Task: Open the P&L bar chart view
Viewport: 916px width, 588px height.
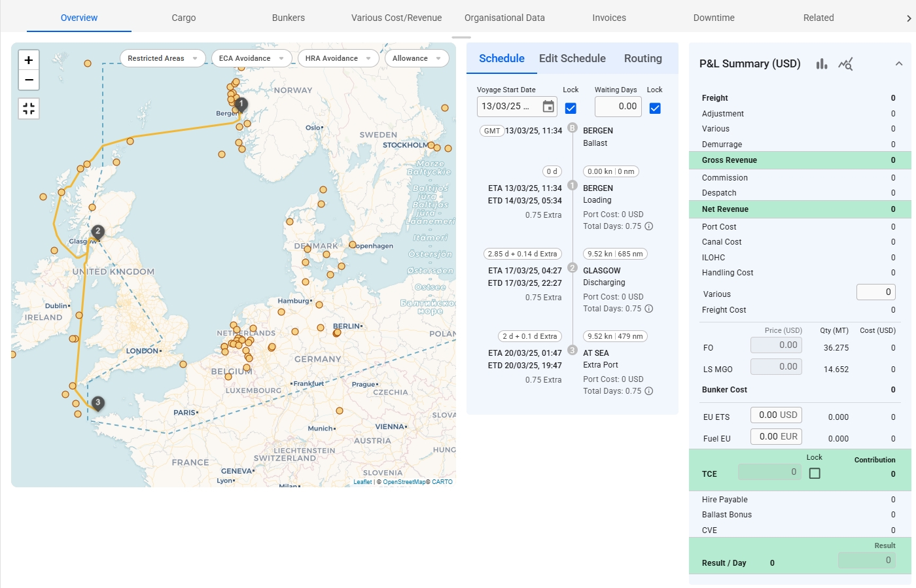Action: [x=822, y=64]
